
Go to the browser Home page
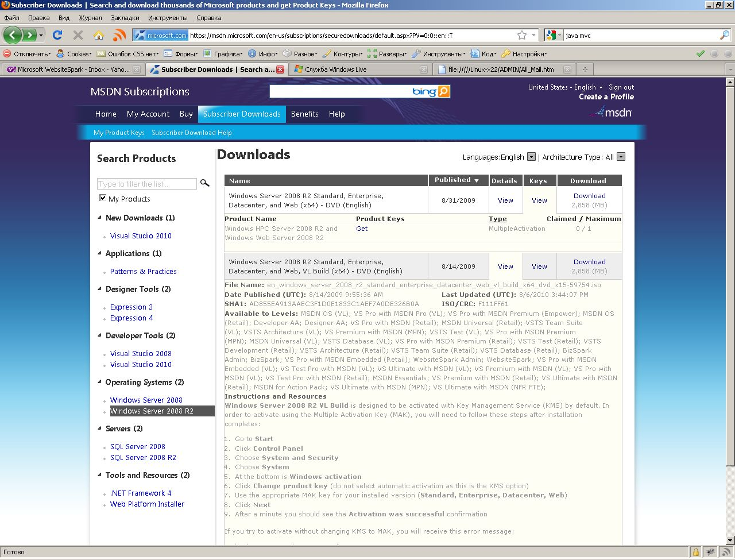(x=99, y=35)
